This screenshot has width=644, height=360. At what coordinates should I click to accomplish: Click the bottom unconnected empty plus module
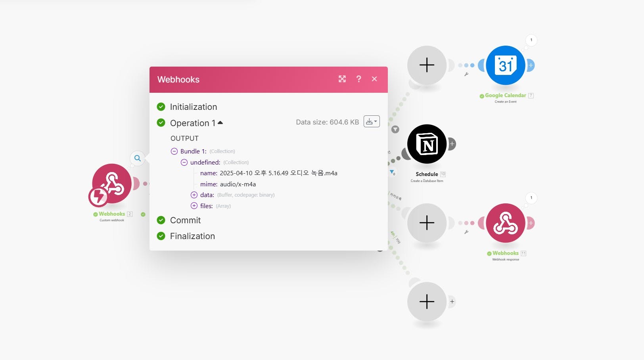(427, 302)
